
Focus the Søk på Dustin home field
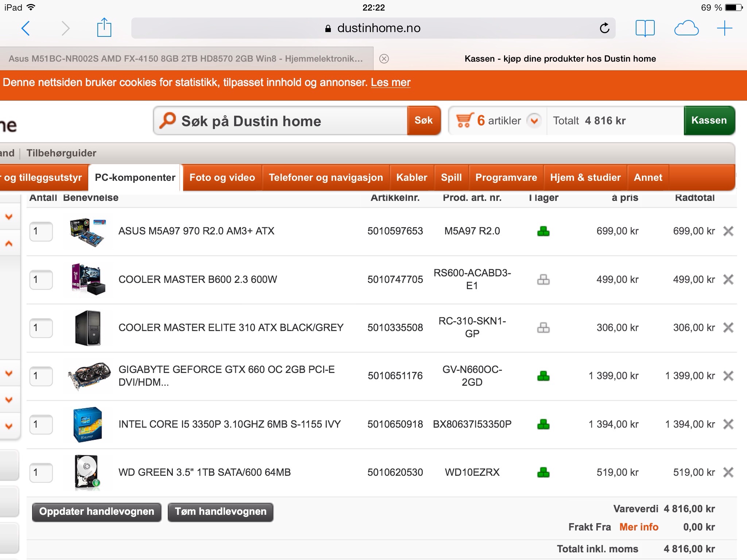point(281,121)
